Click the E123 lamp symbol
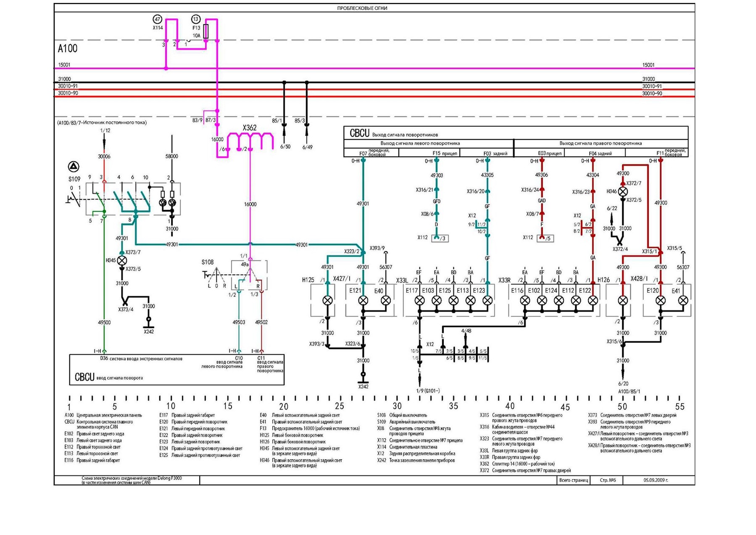 pyautogui.click(x=487, y=300)
